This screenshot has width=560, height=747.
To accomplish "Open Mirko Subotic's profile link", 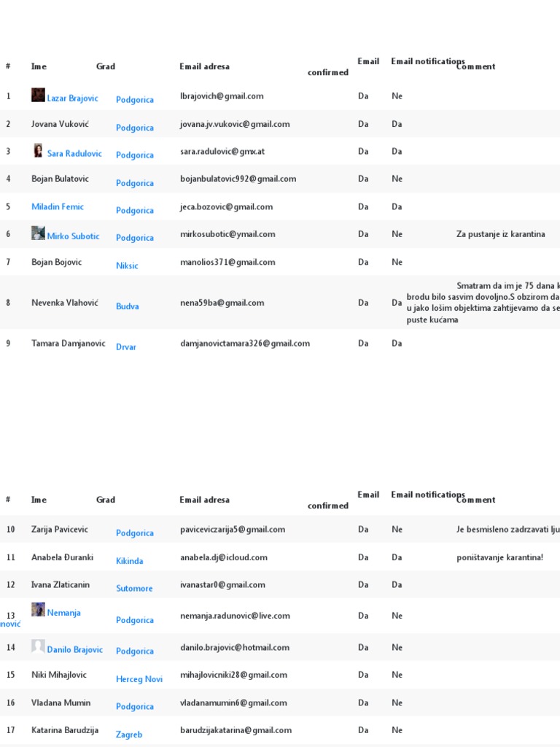I will (x=73, y=236).
